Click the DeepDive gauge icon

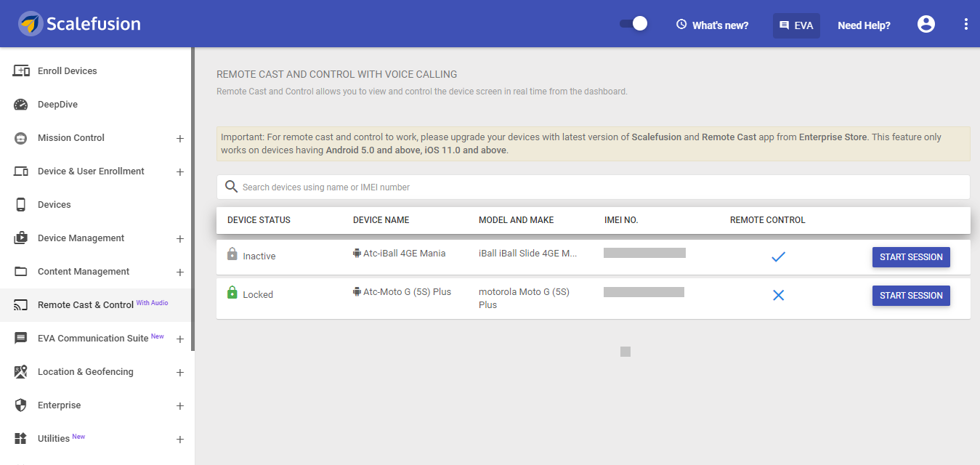(x=21, y=105)
